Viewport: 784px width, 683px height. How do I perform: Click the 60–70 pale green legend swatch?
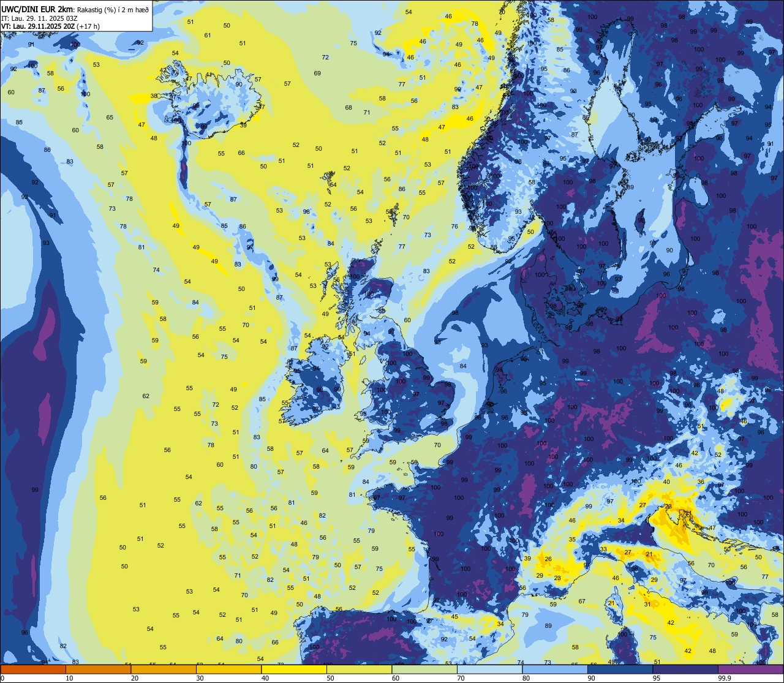(x=424, y=670)
